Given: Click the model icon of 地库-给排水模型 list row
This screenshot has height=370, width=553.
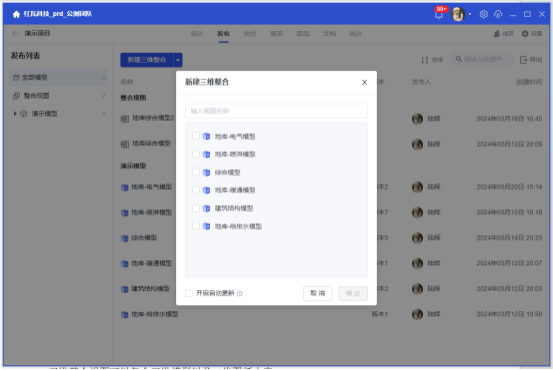Looking at the screenshot, I should point(124,314).
